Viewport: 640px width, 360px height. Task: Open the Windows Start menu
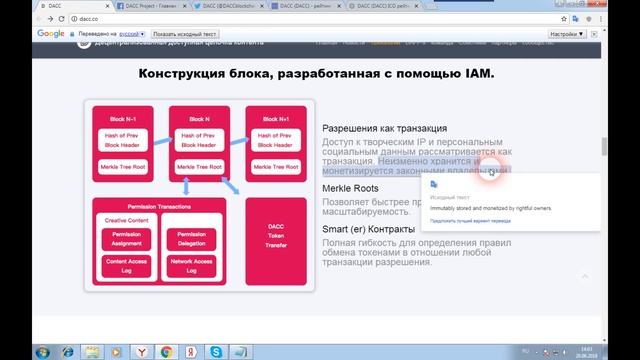click(x=42, y=352)
